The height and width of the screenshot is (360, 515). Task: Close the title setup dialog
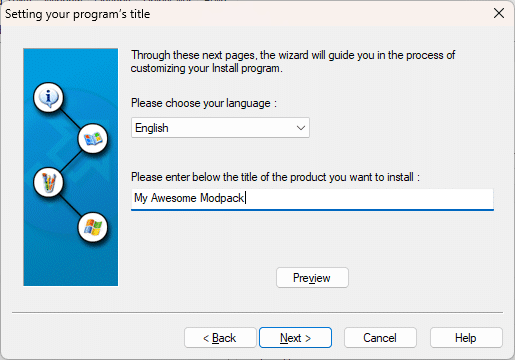pos(499,13)
